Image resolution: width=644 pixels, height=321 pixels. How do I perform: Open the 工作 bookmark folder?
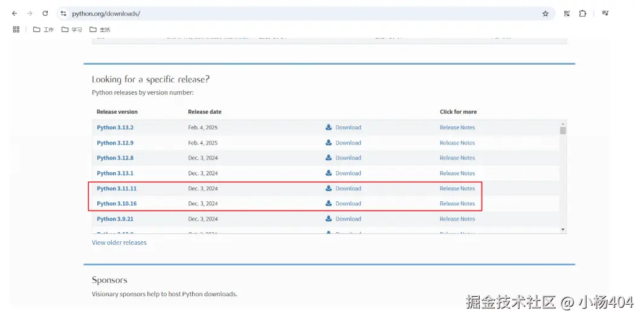[43, 30]
